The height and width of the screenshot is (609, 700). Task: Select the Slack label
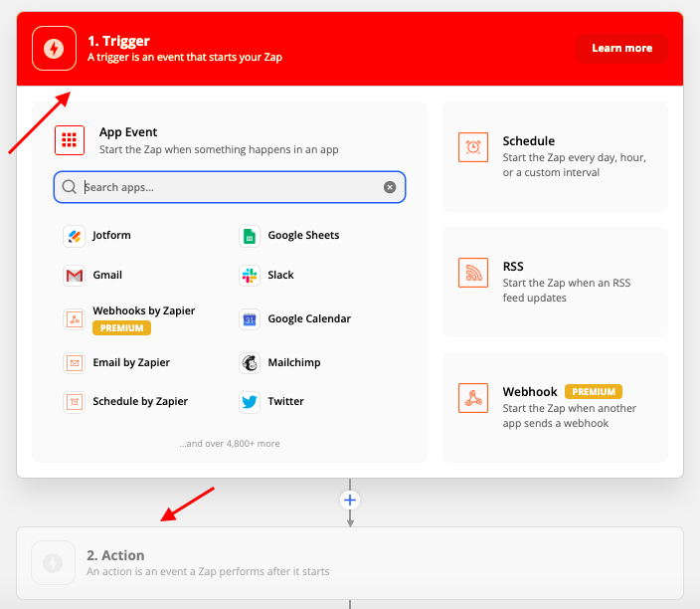(x=280, y=275)
